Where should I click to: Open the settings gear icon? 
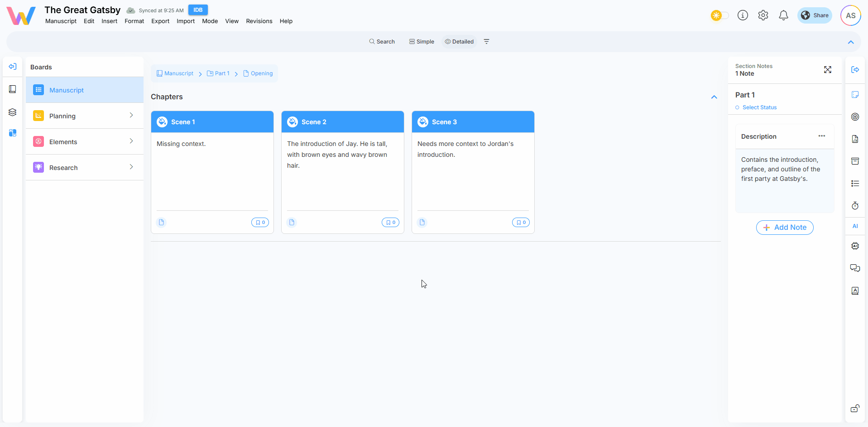(763, 15)
